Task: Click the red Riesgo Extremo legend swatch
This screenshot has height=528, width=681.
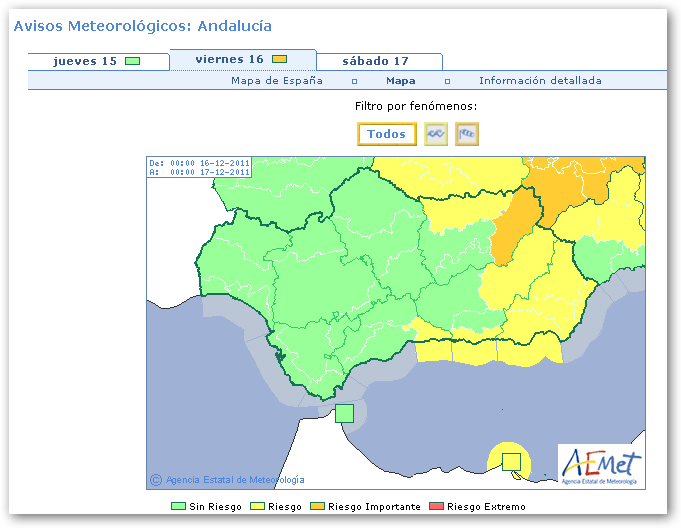Action: click(x=437, y=507)
